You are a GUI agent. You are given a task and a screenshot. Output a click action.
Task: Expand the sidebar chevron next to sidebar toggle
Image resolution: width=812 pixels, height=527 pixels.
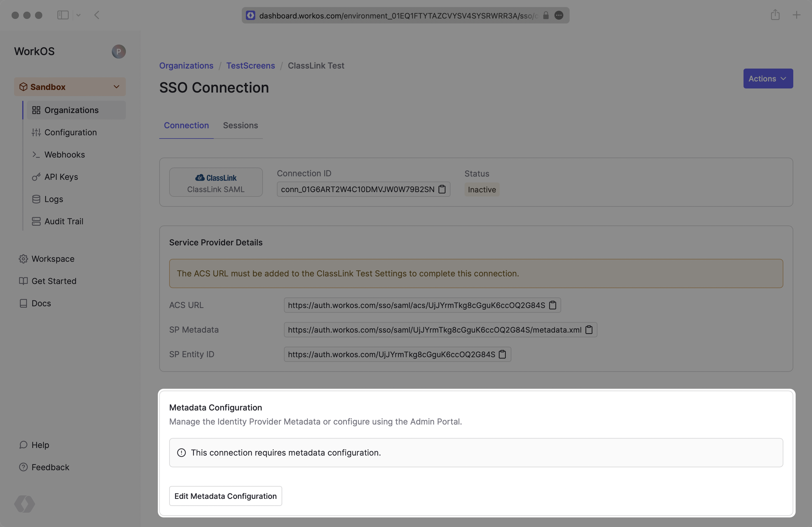pyautogui.click(x=78, y=15)
